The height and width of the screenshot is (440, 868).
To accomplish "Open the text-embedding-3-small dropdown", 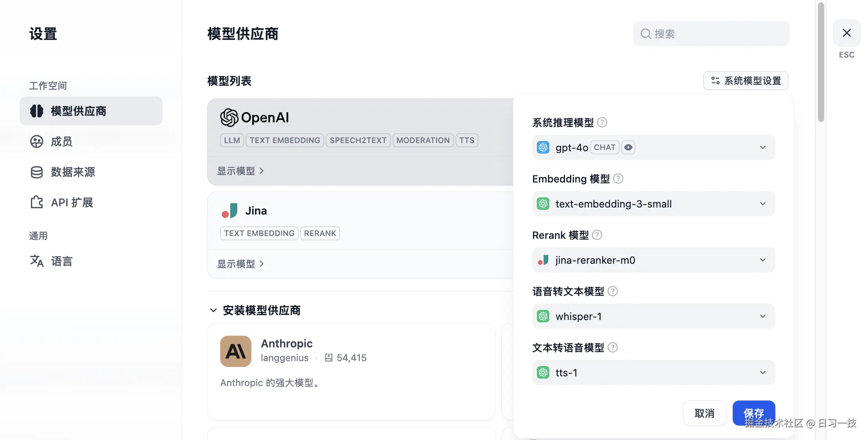I will [x=653, y=204].
